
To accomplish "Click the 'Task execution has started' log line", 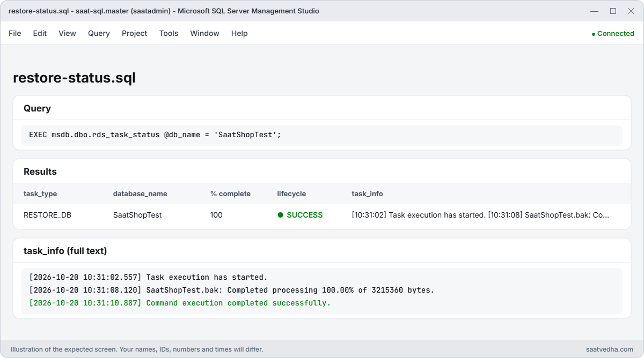I will pyautogui.click(x=148, y=277).
